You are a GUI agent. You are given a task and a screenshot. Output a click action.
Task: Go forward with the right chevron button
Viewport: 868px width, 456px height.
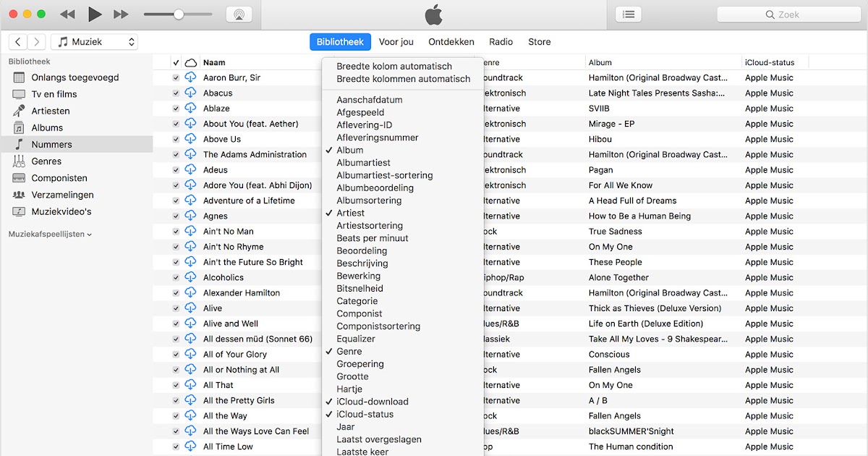tap(36, 42)
